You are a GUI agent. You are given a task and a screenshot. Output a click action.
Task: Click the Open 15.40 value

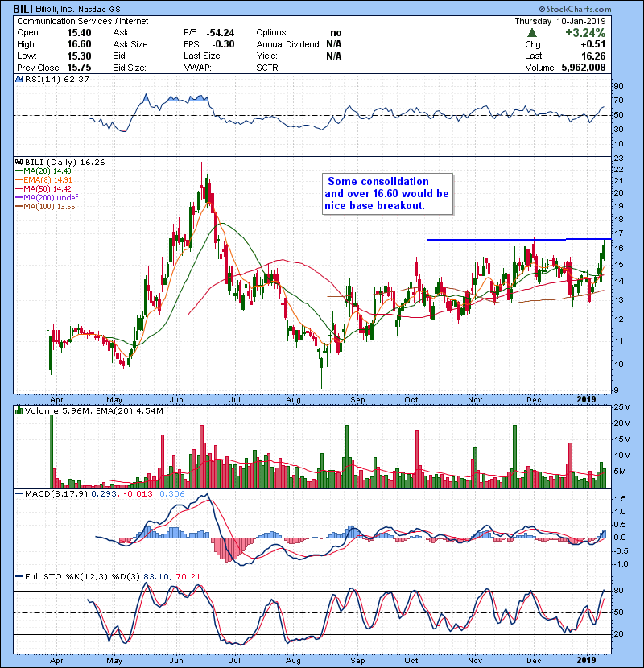pos(79,33)
